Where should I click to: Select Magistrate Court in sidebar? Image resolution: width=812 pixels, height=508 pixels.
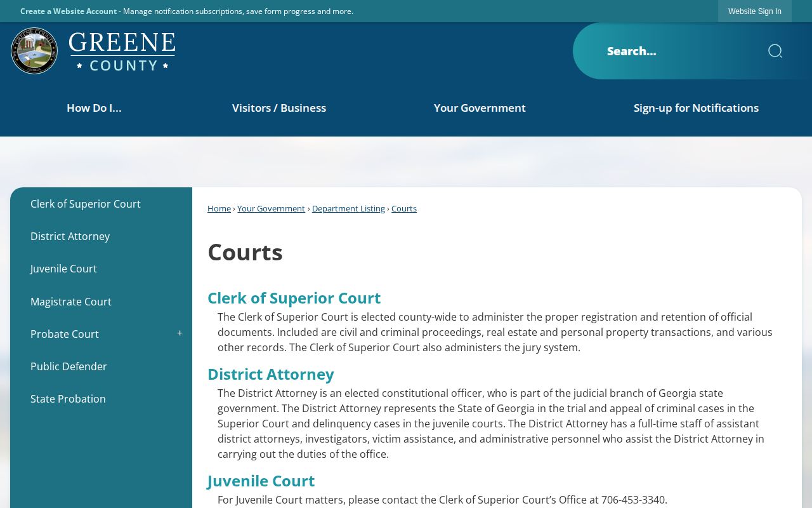pyautogui.click(x=101, y=302)
